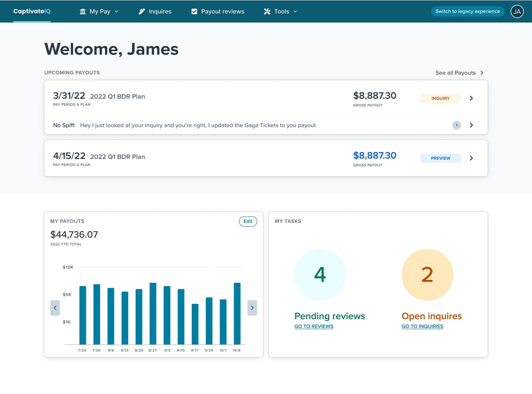The image size is (532, 394).
Task: Click Switch to legacy experience
Action: (x=467, y=11)
